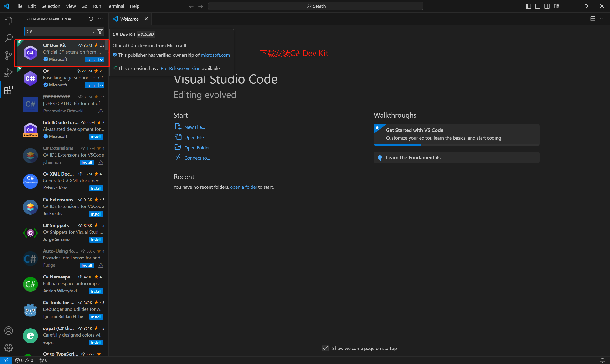The image size is (610, 364).
Task: Click the C# Snippets extension icon
Action: [x=31, y=233]
